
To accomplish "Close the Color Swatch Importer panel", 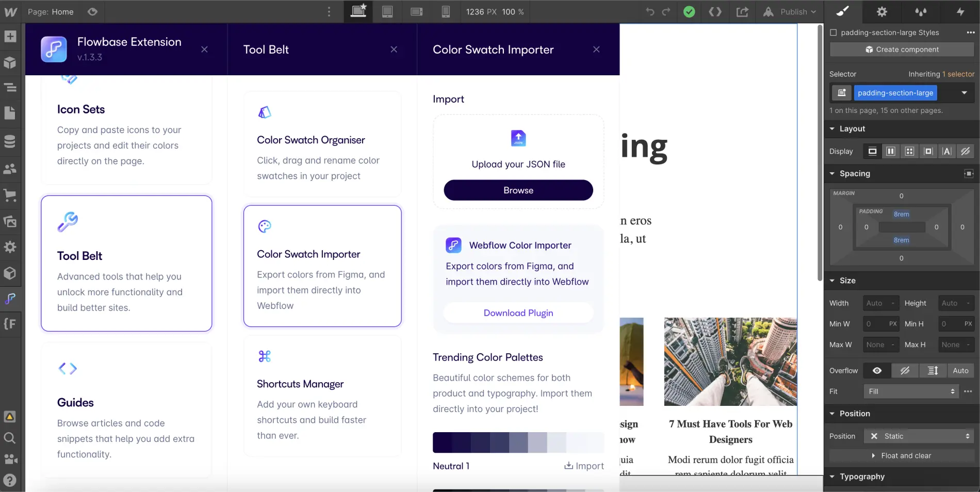I will pyautogui.click(x=596, y=50).
